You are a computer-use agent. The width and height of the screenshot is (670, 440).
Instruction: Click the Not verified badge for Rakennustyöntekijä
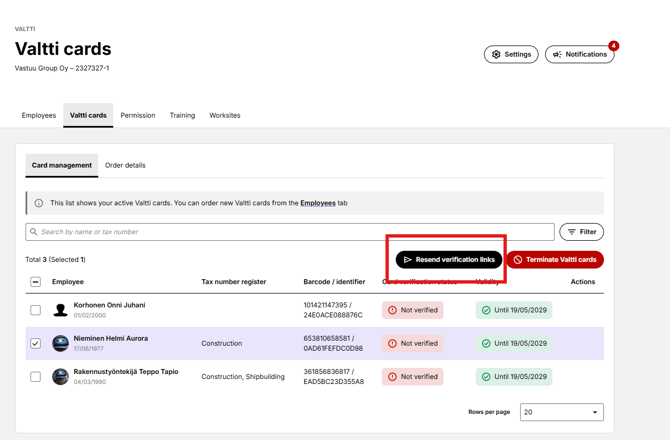[413, 377]
